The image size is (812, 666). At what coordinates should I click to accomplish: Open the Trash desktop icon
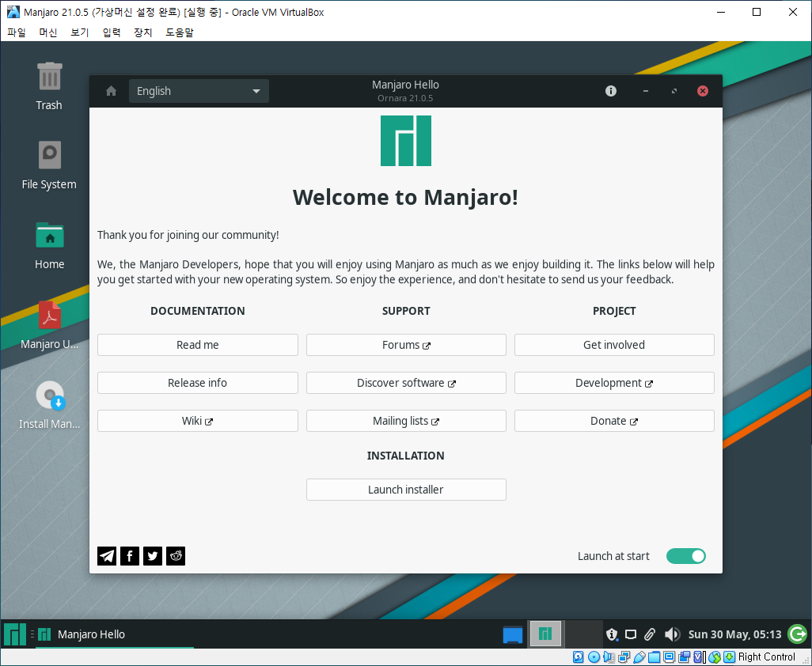[49, 86]
